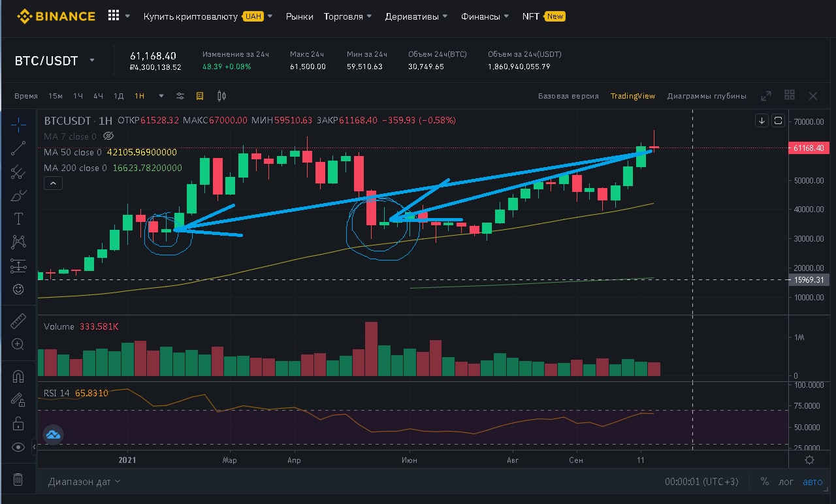Close the chart panel with X

point(813,96)
